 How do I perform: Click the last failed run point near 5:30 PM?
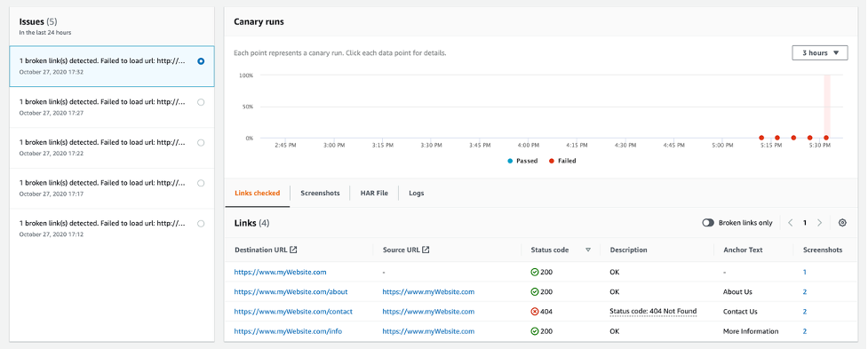tap(826, 138)
